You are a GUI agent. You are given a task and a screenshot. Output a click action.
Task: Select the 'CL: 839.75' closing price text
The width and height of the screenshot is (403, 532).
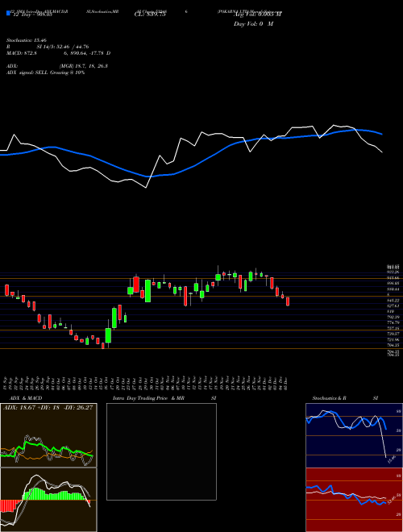click(150, 15)
